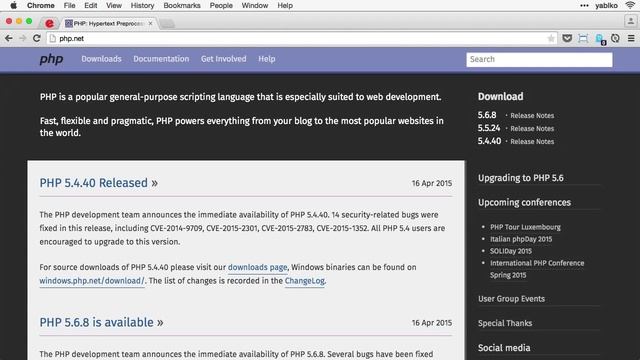The width and height of the screenshot is (640, 360).
Task: Open SOLIDay 2015 conference
Action: (511, 251)
